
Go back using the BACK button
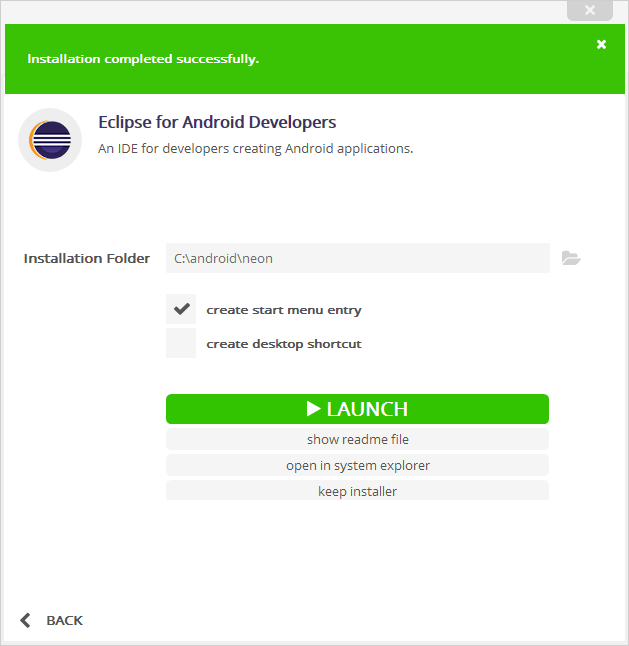51,620
